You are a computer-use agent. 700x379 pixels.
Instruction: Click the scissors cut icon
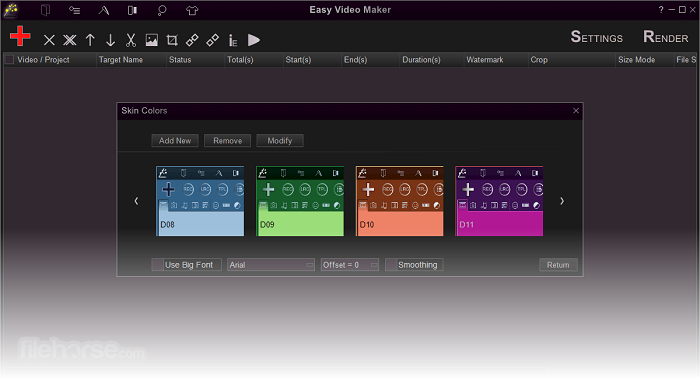[130, 40]
